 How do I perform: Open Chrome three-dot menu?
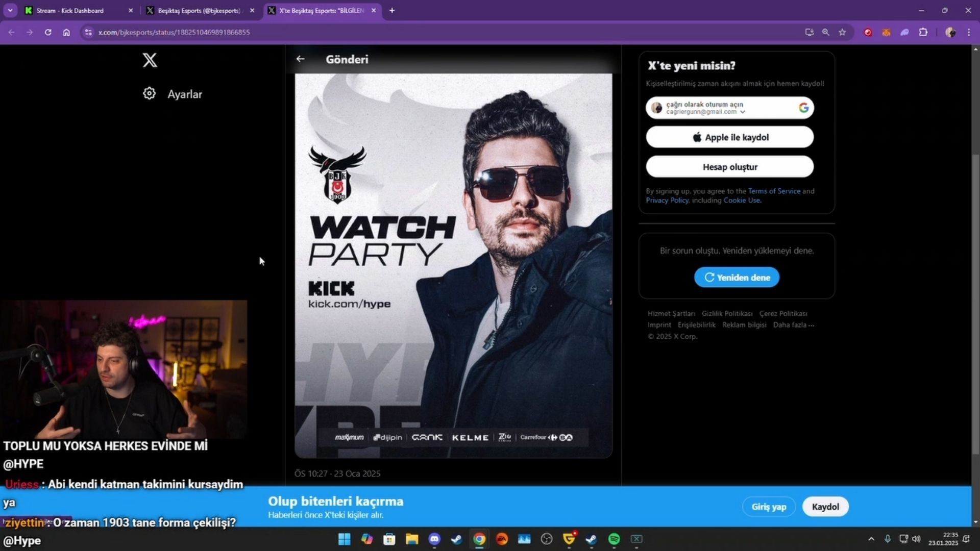[x=969, y=32]
